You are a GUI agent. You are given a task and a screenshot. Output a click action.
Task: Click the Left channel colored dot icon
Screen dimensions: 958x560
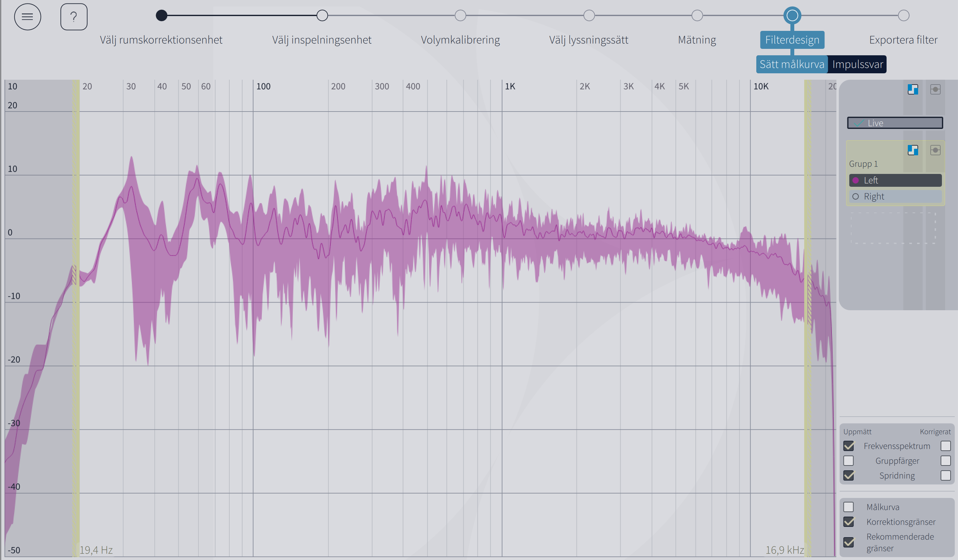pos(855,179)
